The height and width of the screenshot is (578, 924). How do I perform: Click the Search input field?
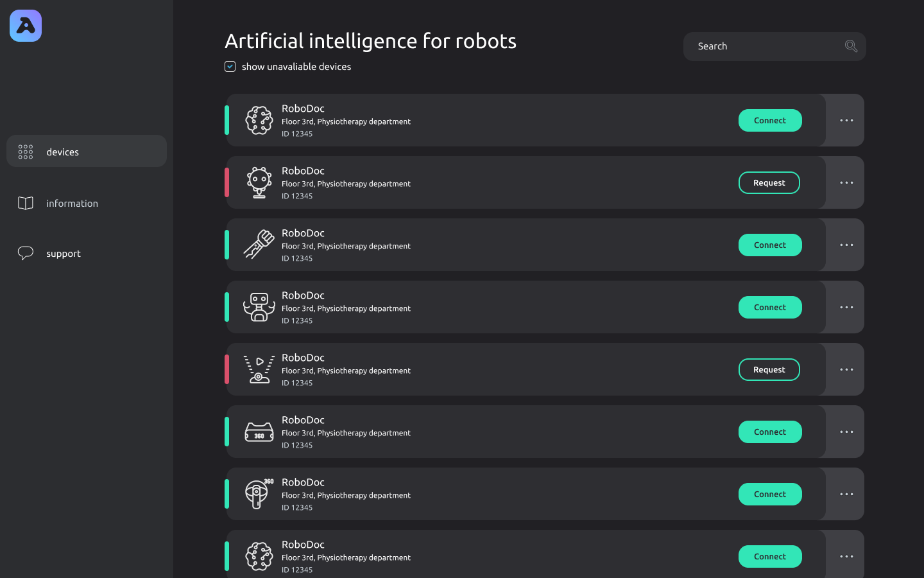click(x=764, y=46)
